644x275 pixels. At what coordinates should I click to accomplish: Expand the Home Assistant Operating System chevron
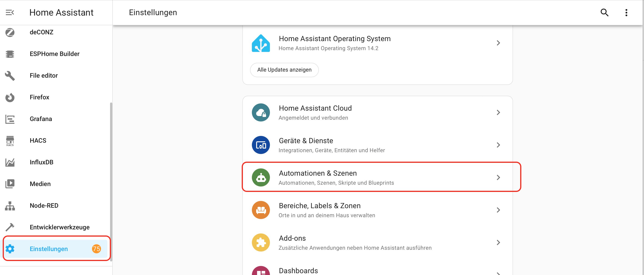pos(498,43)
